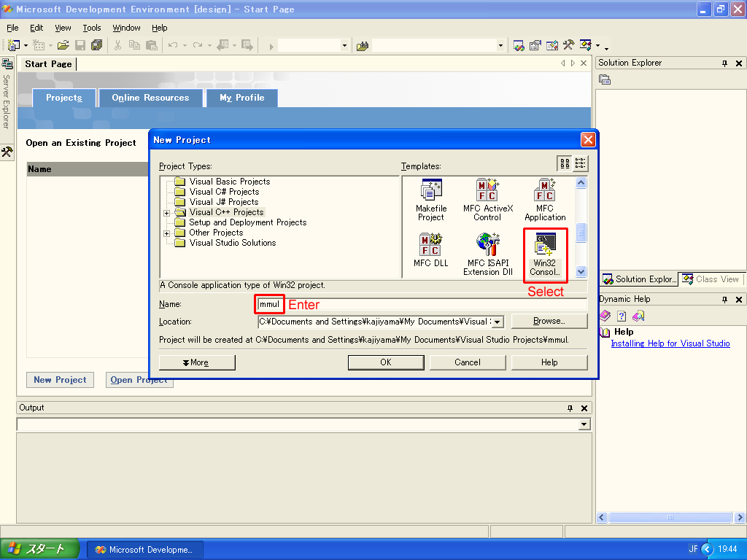This screenshot has height=560, width=747.
Task: Expand More options in New Project dialog
Action: click(x=197, y=362)
